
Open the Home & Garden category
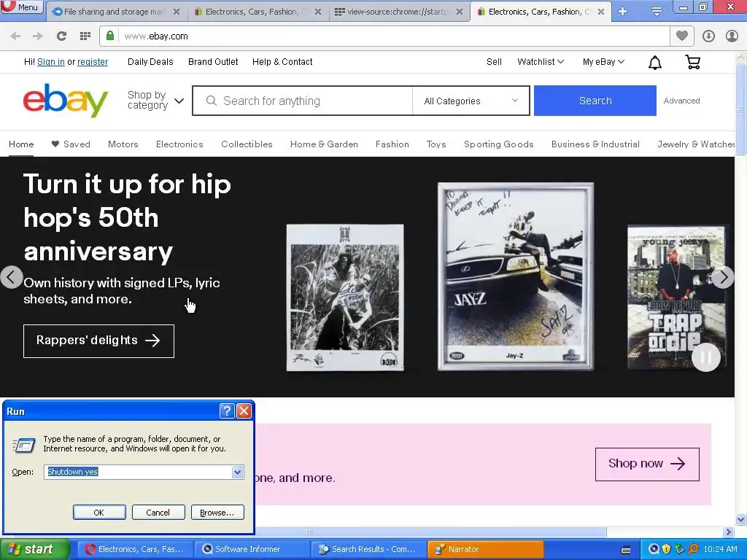click(x=324, y=144)
